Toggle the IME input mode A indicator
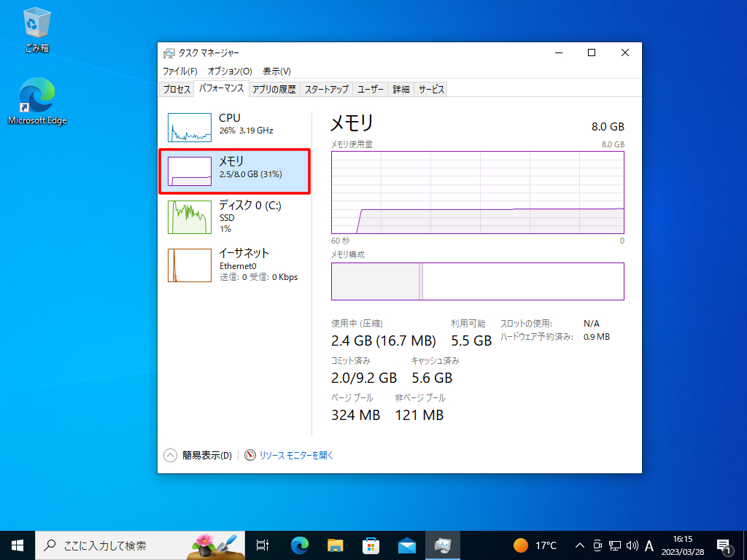Image resolution: width=747 pixels, height=560 pixels. coord(649,545)
